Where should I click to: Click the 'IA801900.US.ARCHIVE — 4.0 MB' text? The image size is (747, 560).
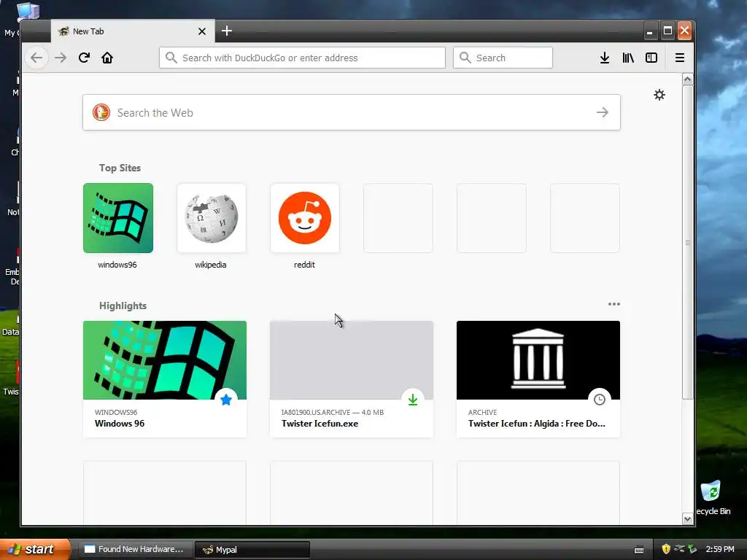click(x=333, y=413)
